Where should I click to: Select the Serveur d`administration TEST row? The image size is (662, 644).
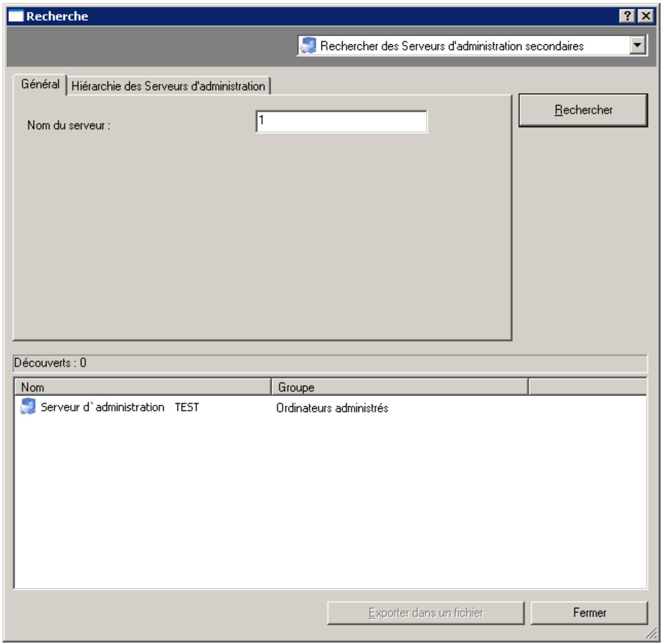coord(330,407)
